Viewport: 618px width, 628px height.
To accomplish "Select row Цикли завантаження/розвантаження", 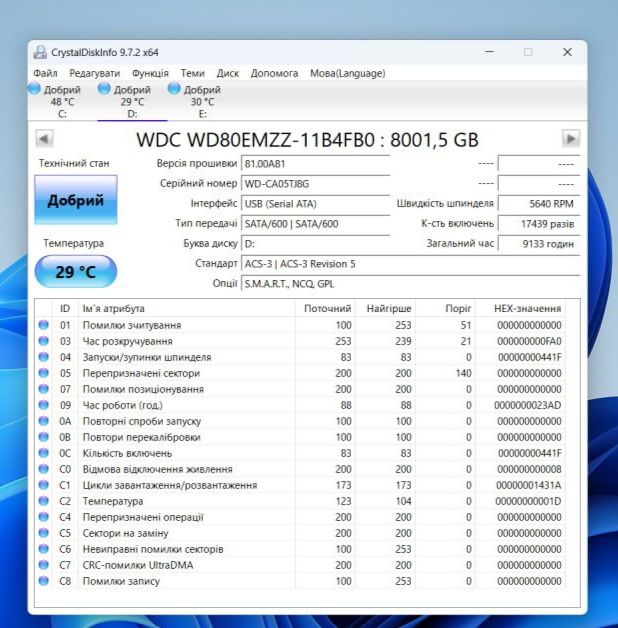I will tap(300, 485).
